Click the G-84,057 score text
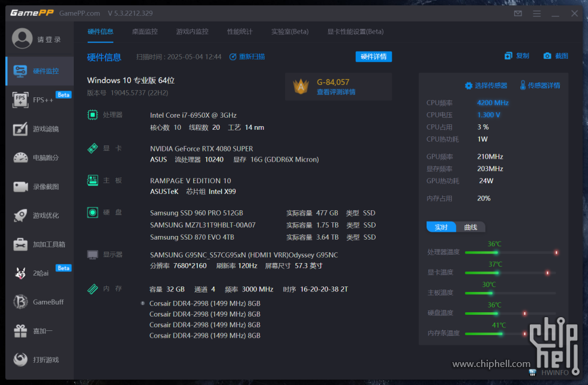The image size is (588, 385). pos(333,82)
